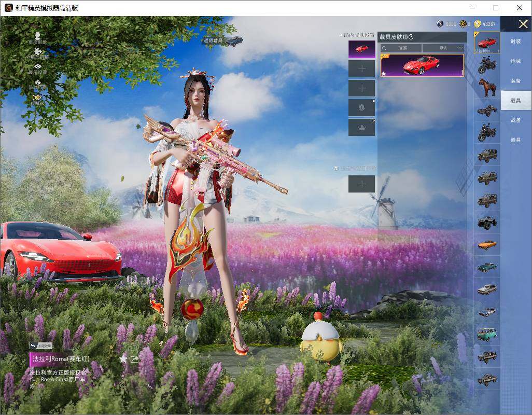
Task: Click the gold coin currency icon at top right
Action: (477, 23)
